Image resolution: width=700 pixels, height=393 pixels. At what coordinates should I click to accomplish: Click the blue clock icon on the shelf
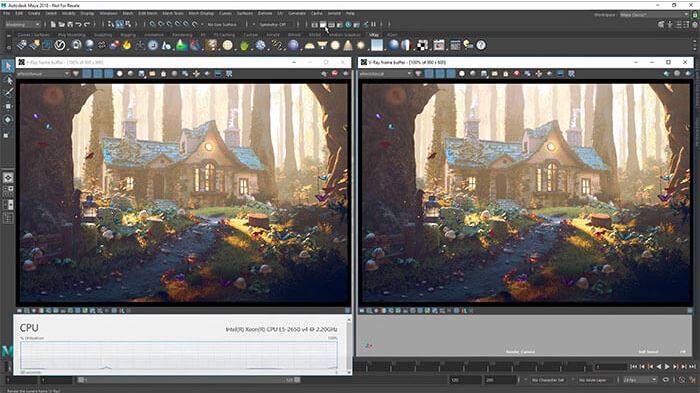pyautogui.click(x=153, y=45)
